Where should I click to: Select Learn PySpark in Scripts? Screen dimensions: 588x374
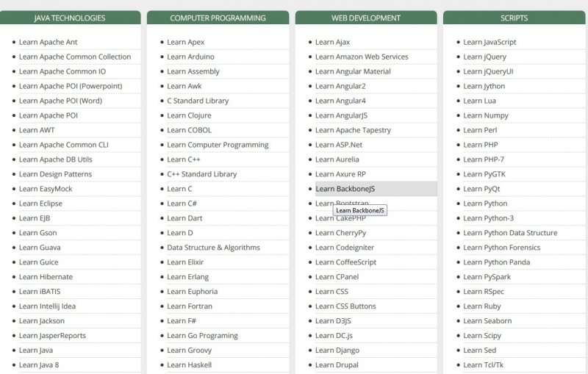pos(487,277)
